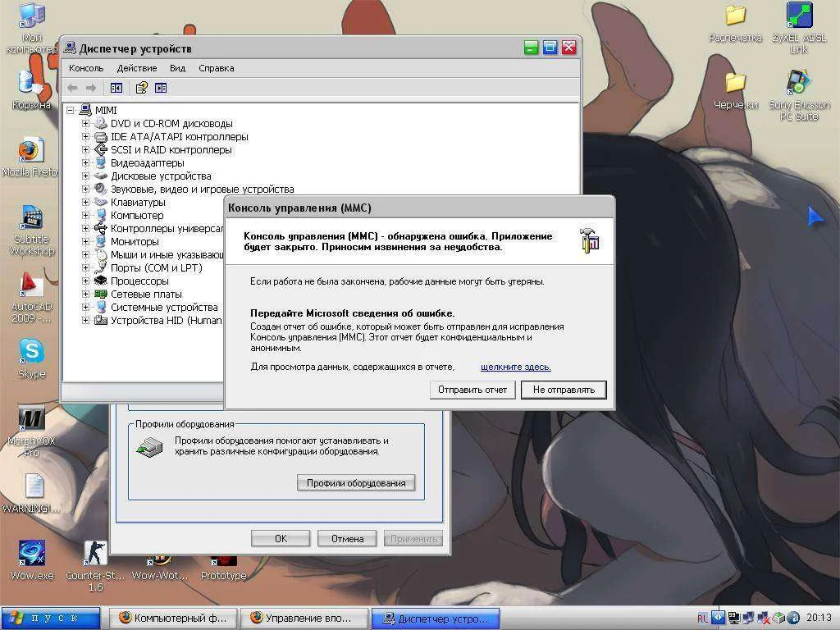The height and width of the screenshot is (630, 840).
Task: Click the back arrow in Device Manager toolbar
Action: [x=72, y=88]
